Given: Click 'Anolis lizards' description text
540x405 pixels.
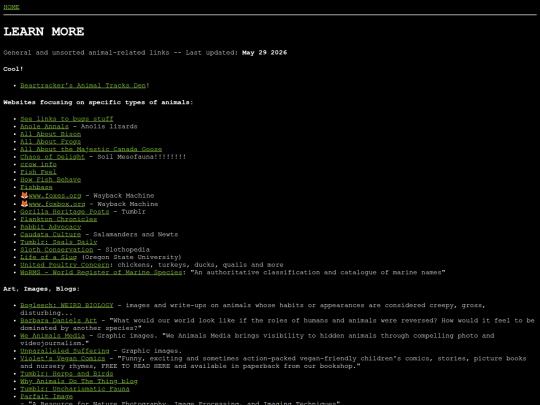Looking at the screenshot, I should 109,126.
